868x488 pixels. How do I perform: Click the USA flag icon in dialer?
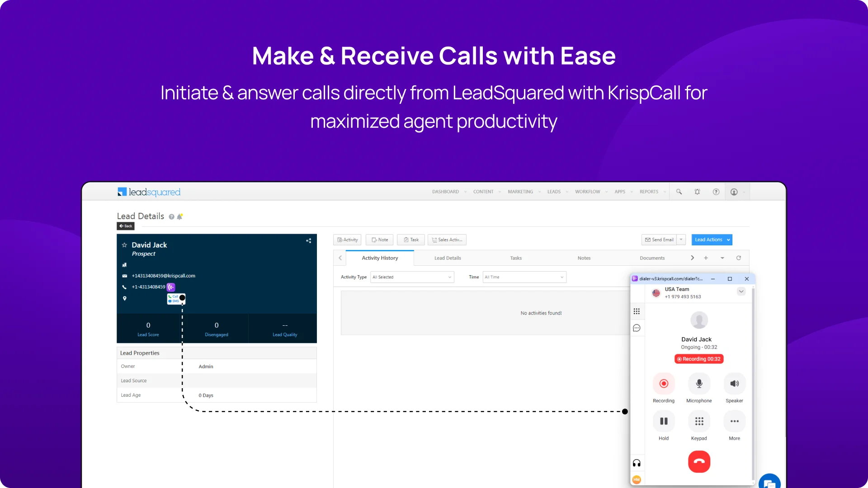pyautogui.click(x=656, y=293)
